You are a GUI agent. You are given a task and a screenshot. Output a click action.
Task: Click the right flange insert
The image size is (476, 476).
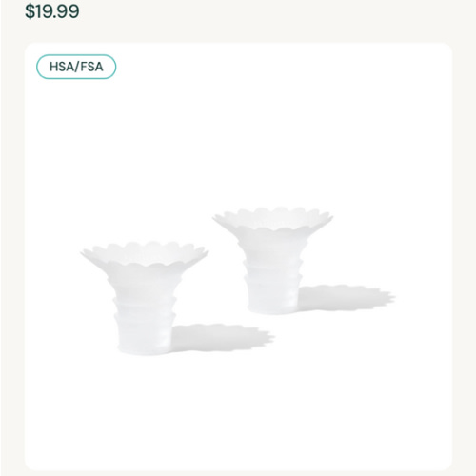[272, 260]
